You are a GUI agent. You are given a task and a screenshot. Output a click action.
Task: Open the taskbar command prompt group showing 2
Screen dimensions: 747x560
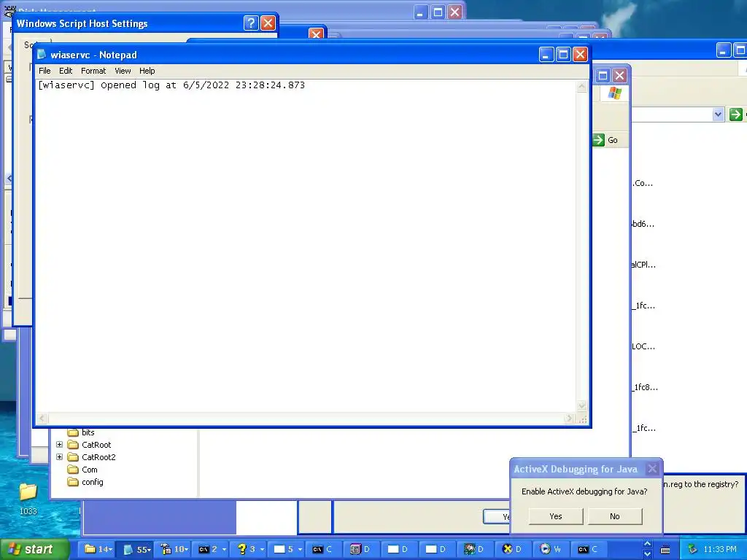point(212,550)
